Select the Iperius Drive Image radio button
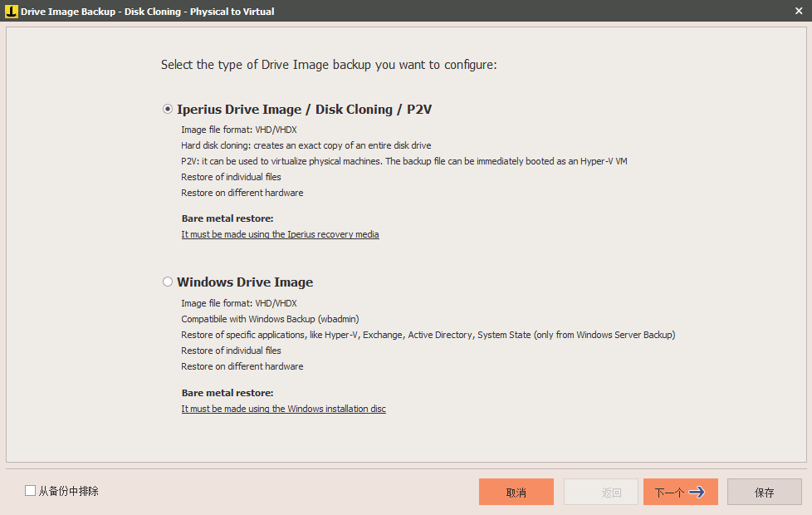 pos(168,109)
